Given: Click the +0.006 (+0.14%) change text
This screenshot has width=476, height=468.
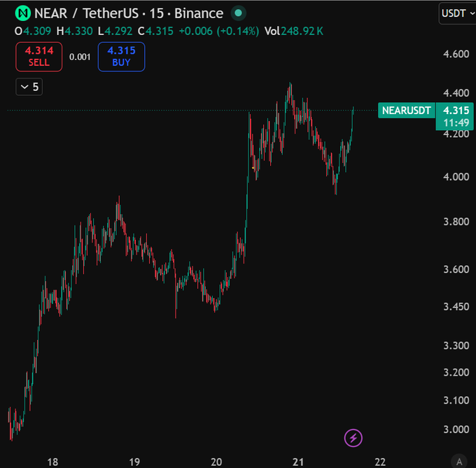Looking at the screenshot, I should [219, 31].
